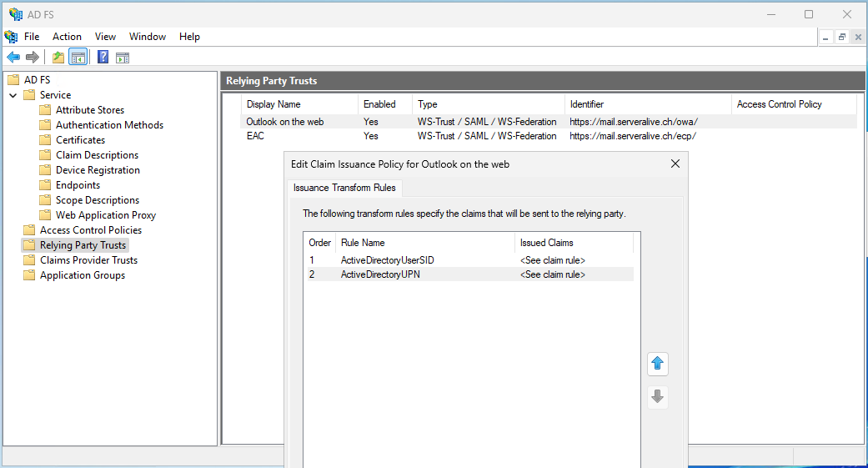Open the View menu
This screenshot has width=868, height=468.
105,37
